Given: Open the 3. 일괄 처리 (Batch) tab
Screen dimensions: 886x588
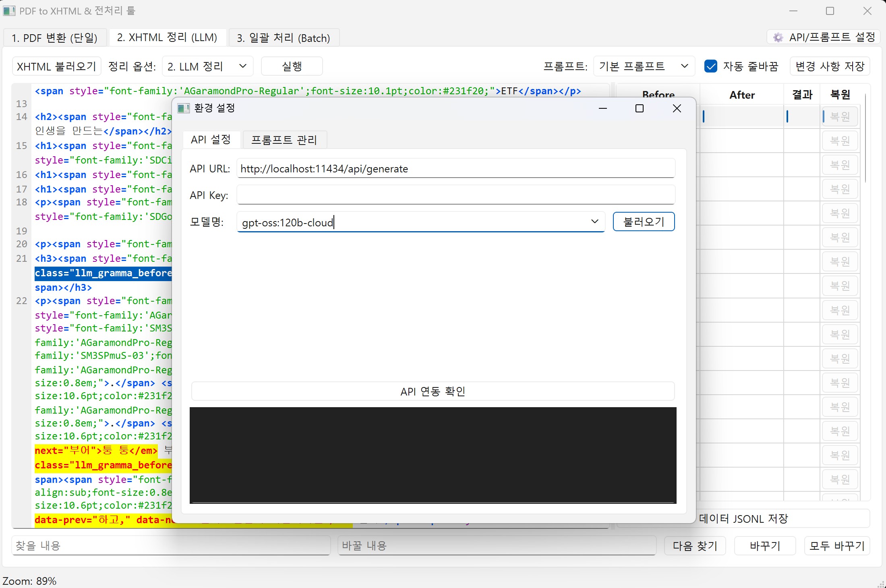Looking at the screenshot, I should coord(283,38).
